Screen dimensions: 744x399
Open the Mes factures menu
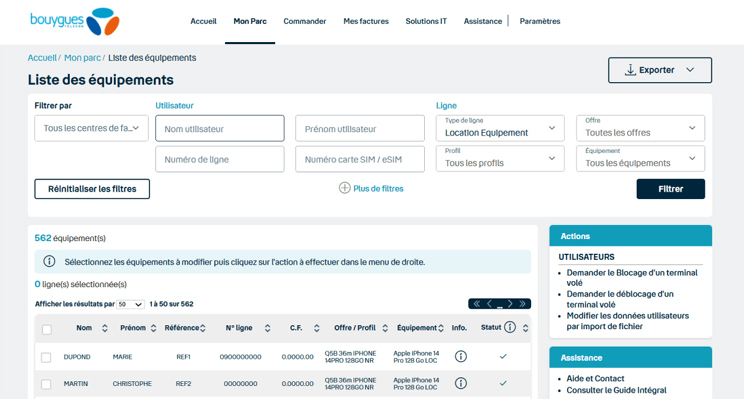(x=366, y=21)
